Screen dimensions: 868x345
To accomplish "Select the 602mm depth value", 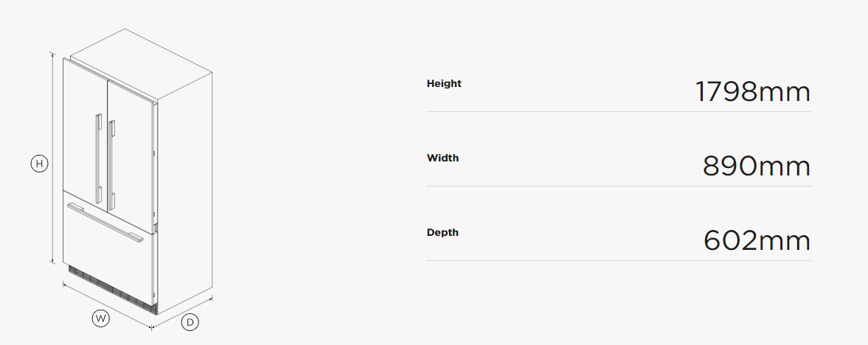I will [x=756, y=241].
